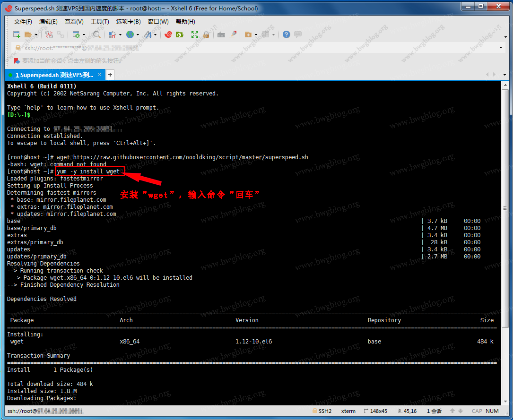
Task: Click the globe encoding icon
Action: [x=130, y=34]
